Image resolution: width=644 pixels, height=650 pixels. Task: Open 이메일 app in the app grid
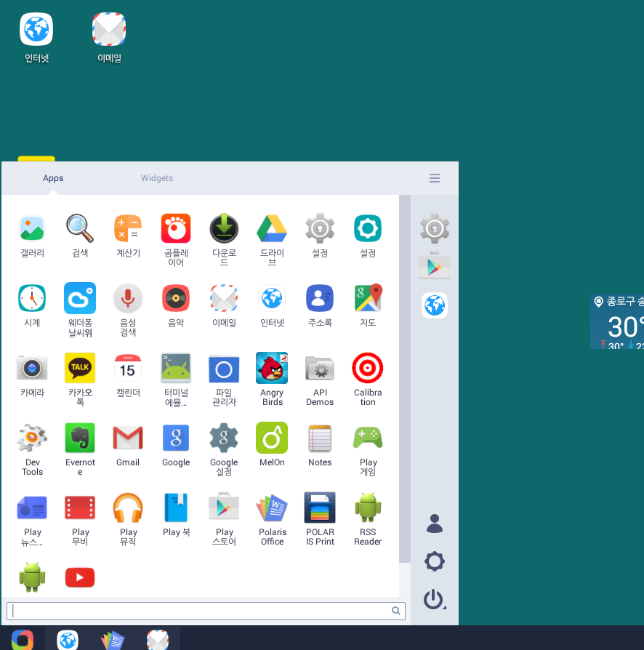pos(224,298)
